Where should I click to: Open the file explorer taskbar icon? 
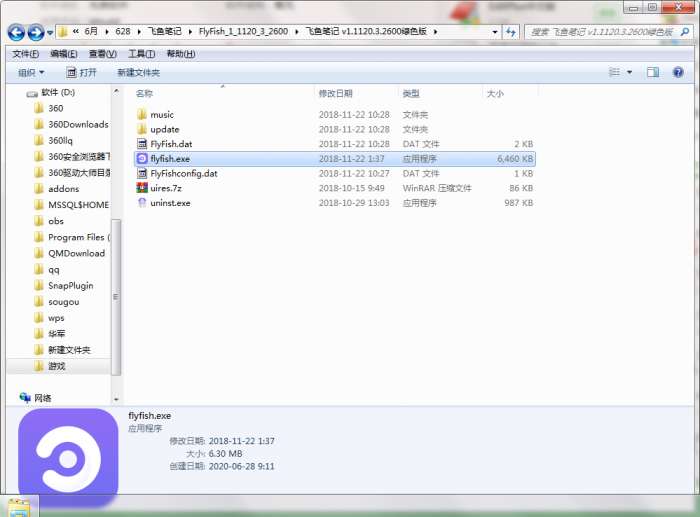click(x=19, y=507)
